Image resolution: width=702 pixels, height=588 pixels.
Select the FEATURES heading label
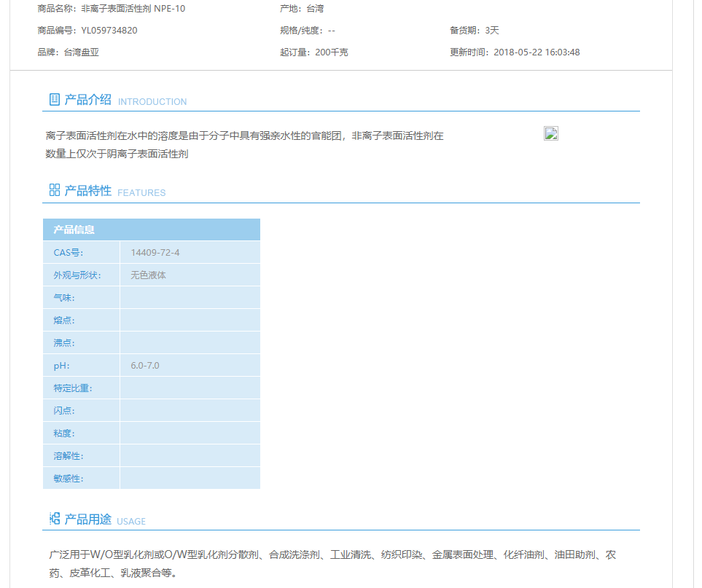click(141, 193)
